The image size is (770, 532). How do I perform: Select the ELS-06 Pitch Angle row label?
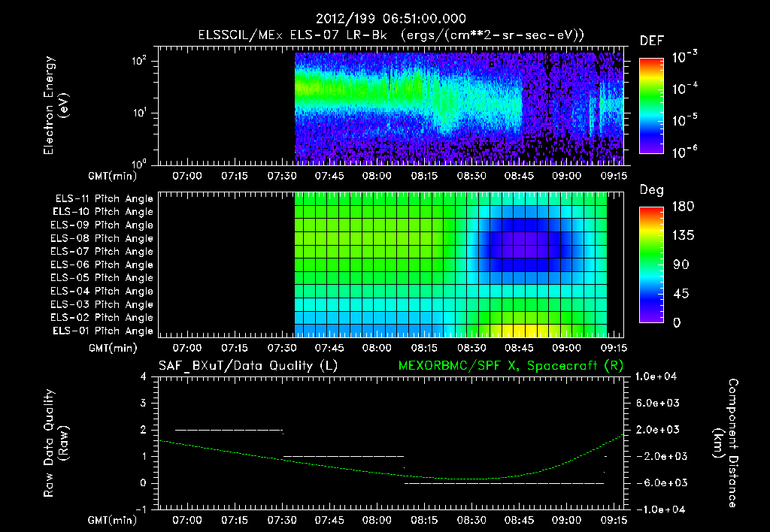pos(102,264)
